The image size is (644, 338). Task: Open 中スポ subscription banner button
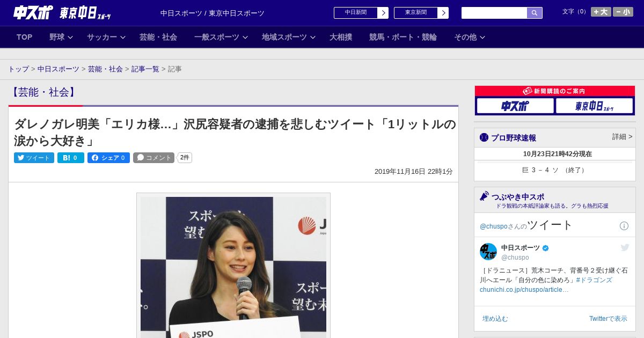[x=515, y=106]
